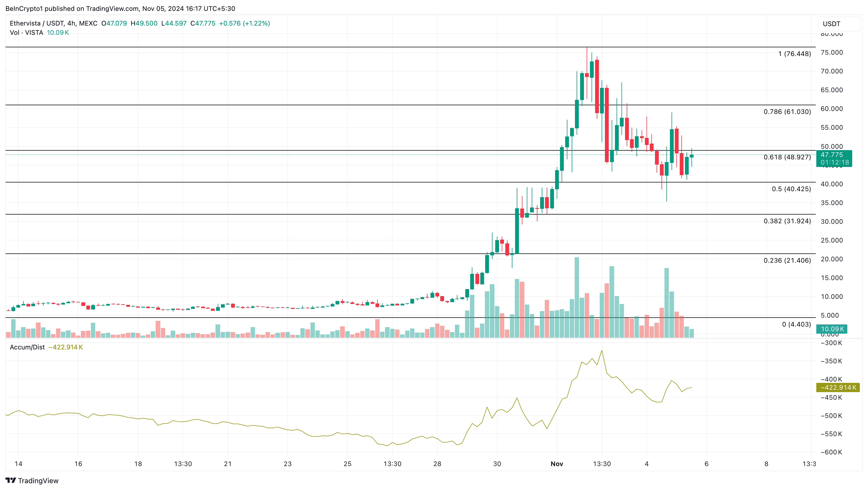Screen dimensions: 868x490
Task: Select the Accum/Dist indicator legend
Action: pyautogui.click(x=27, y=347)
